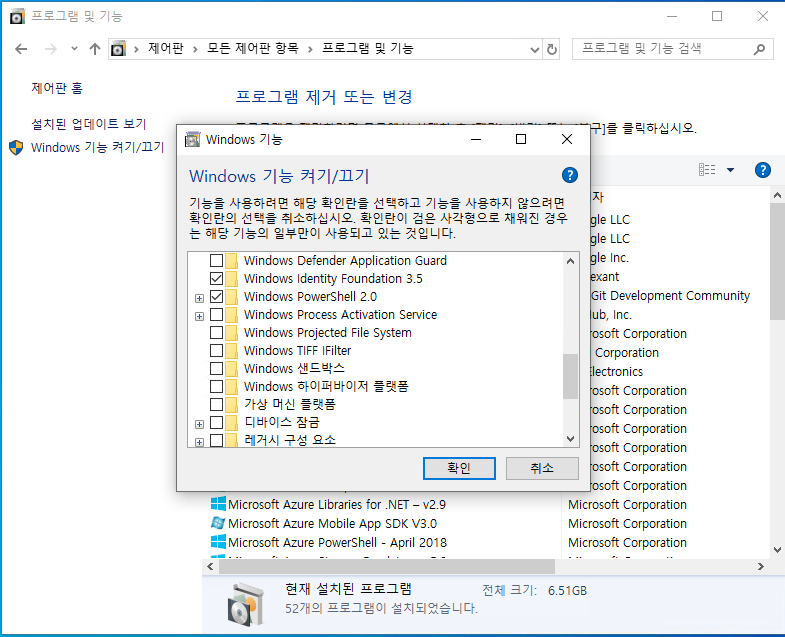Click folder icon of Windows Identity Foundation 3.5

click(231, 278)
